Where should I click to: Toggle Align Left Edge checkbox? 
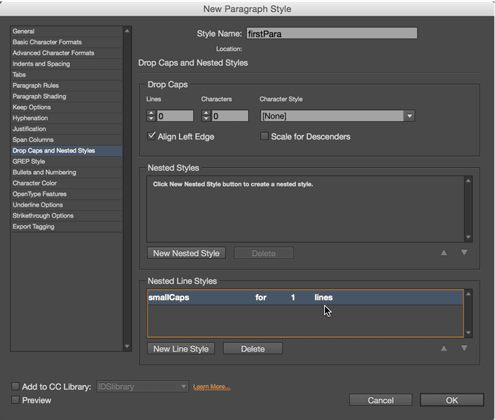tap(152, 136)
